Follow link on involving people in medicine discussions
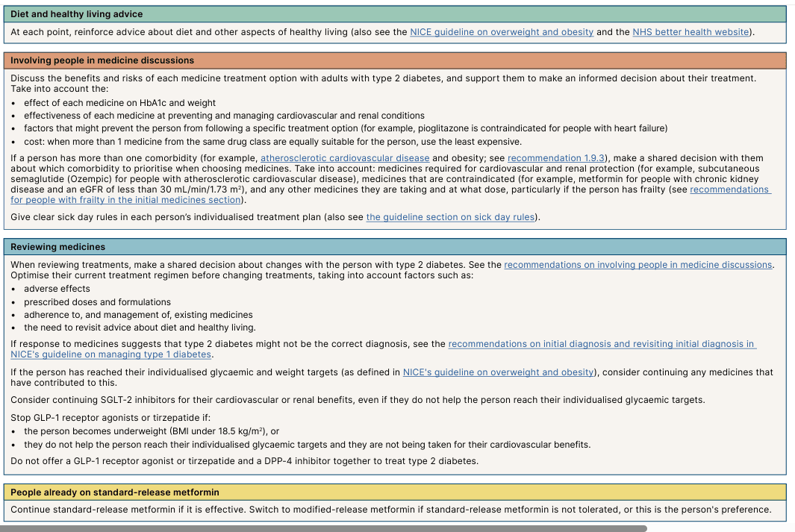The height and width of the screenshot is (532, 795). [637, 265]
